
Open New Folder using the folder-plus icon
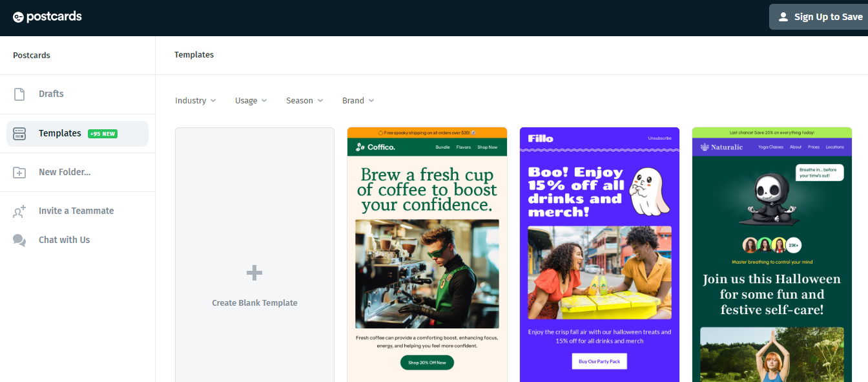[x=19, y=172]
